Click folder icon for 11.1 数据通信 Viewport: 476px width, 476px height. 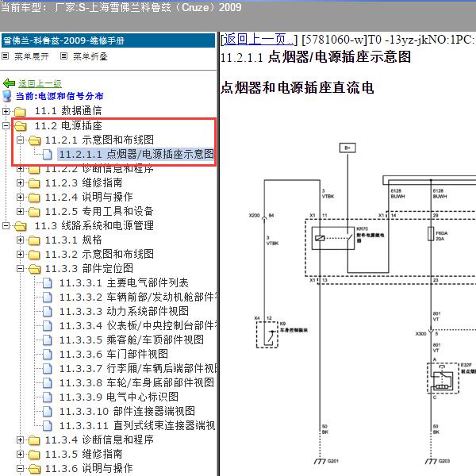(20, 111)
